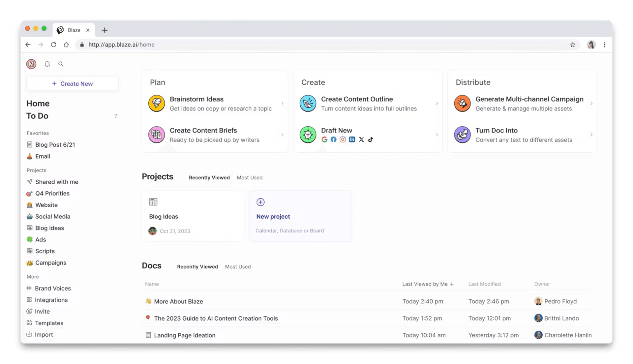Open the Email favorite

point(39,156)
